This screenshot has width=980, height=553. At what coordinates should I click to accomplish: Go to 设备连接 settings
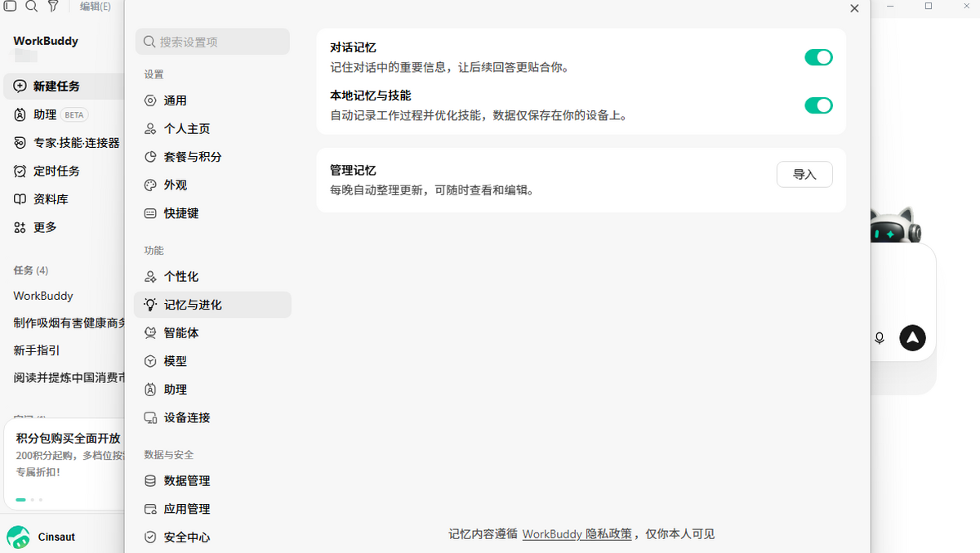pos(212,417)
